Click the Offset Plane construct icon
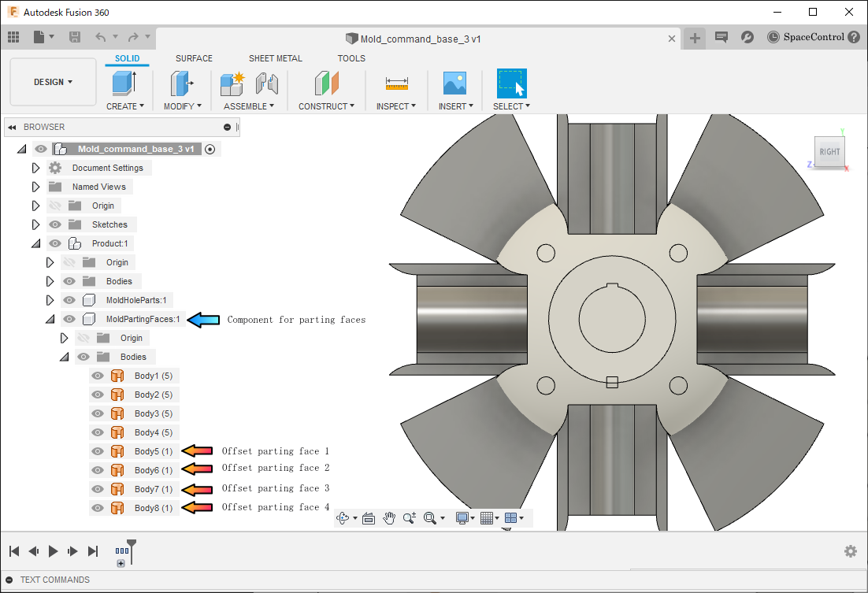This screenshot has width=868, height=593. click(x=326, y=83)
